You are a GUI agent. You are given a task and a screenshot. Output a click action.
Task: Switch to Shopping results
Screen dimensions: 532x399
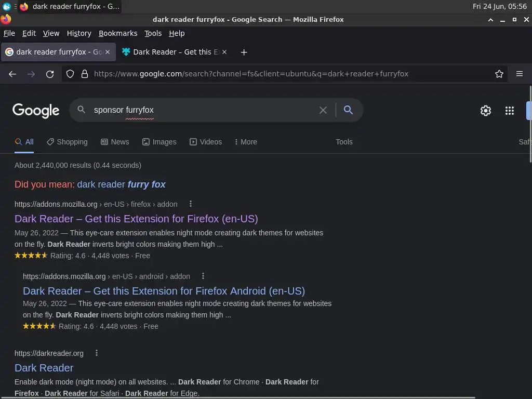67,142
